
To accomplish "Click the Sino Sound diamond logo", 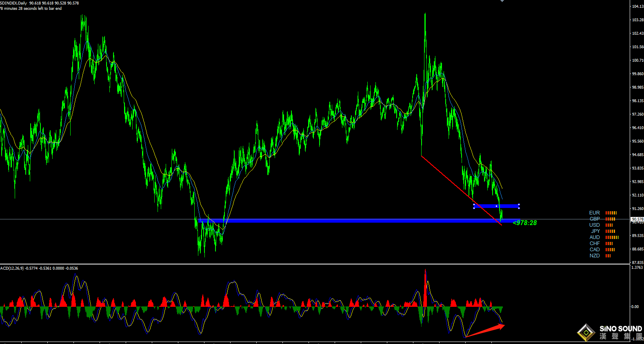I will pyautogui.click(x=586, y=333).
